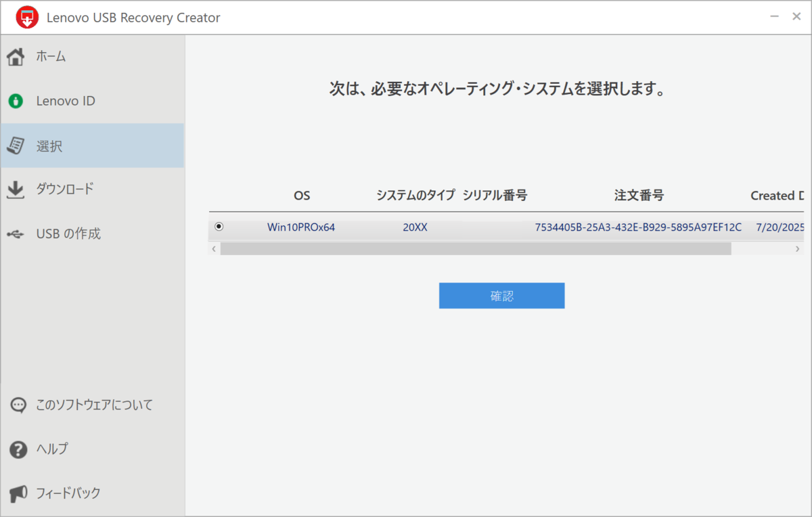Click the home house icon in sidebar
The height and width of the screenshot is (517, 812).
[16, 57]
